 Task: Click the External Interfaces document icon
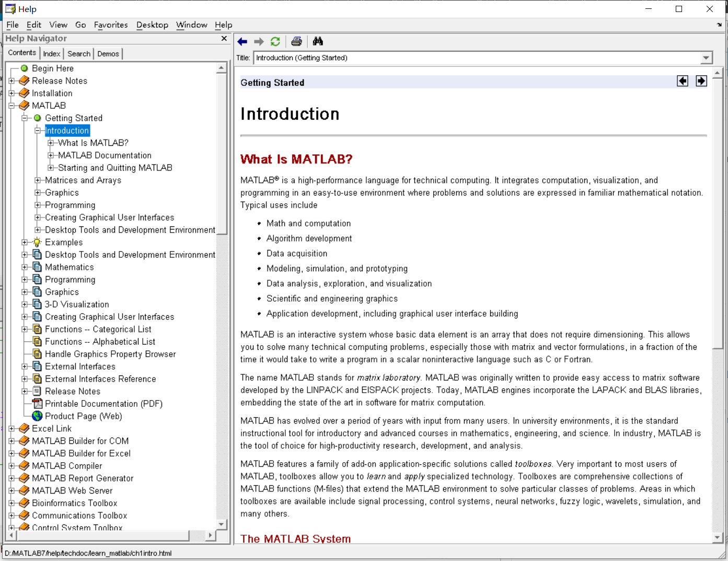click(37, 367)
